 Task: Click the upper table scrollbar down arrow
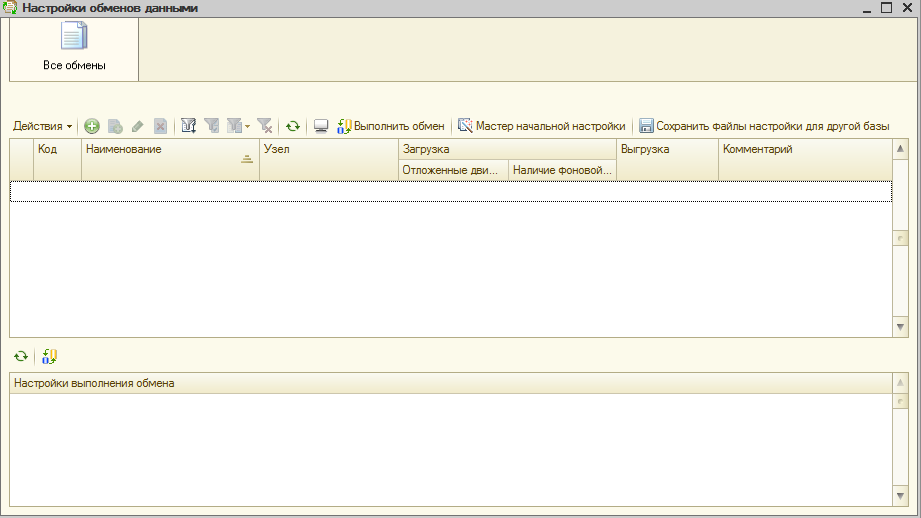click(x=900, y=327)
